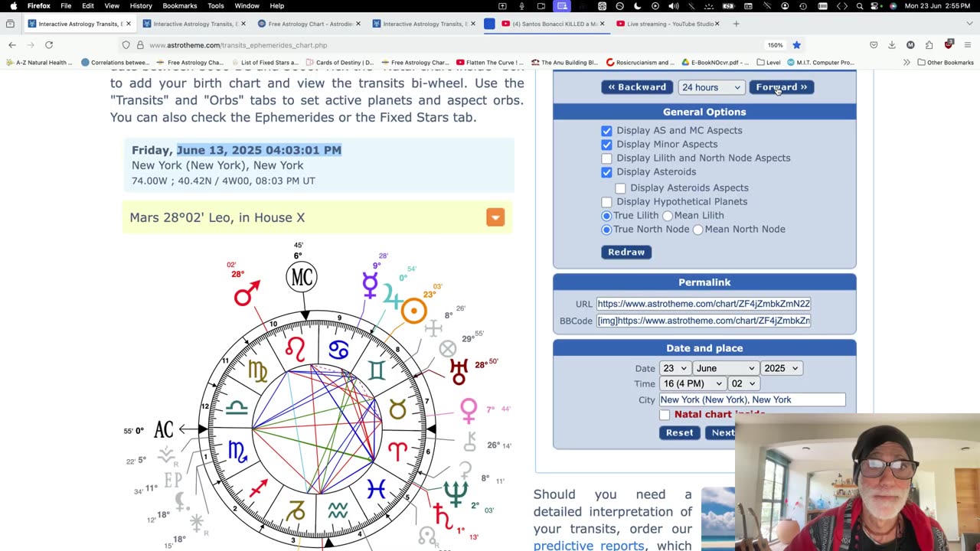980x551 pixels.
Task: Open the day dropdown showing 23
Action: (x=674, y=368)
